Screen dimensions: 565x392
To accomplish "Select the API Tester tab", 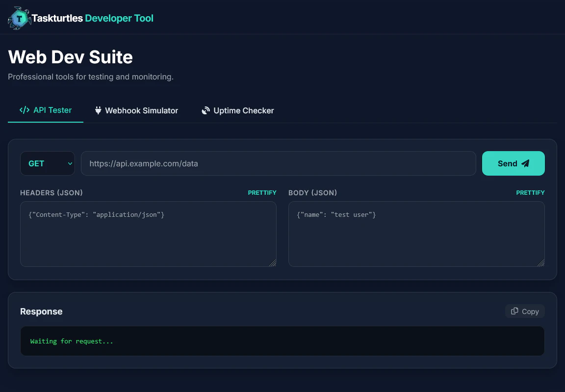I will (46, 110).
